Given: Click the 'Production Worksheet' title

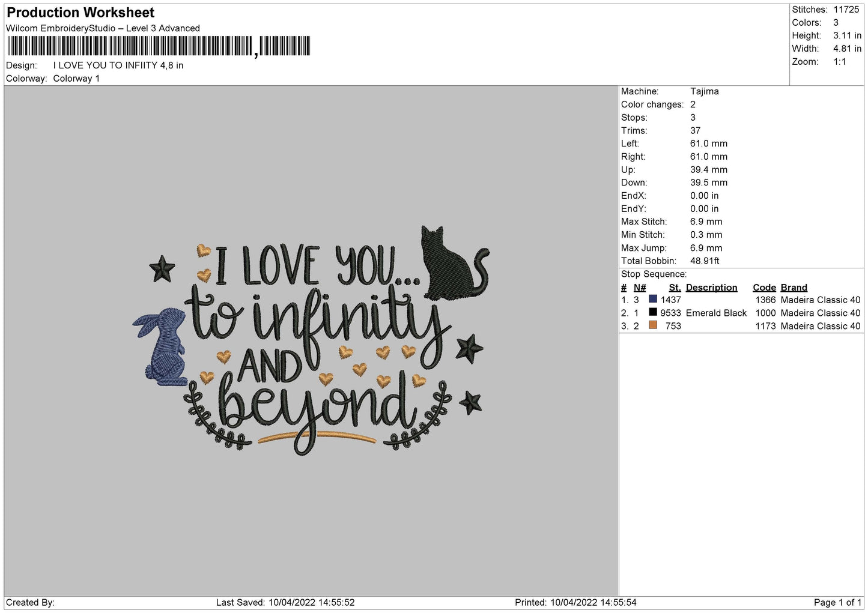Looking at the screenshot, I should [80, 13].
